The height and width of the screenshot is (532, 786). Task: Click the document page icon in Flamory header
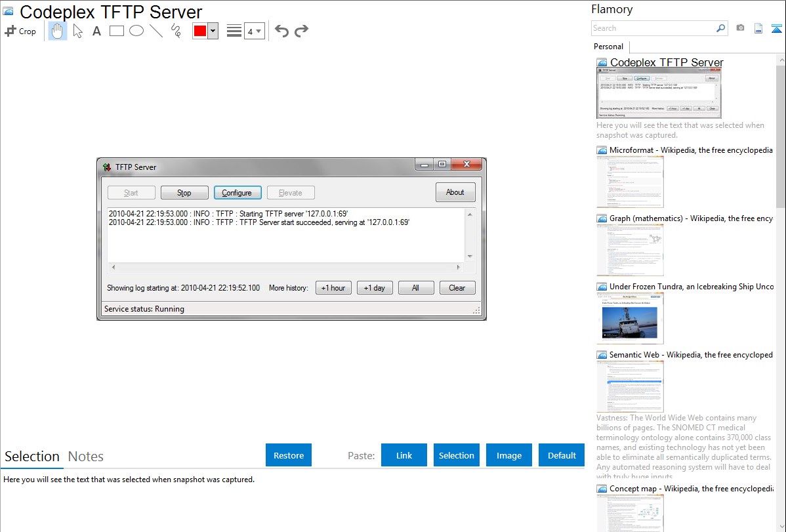click(758, 28)
